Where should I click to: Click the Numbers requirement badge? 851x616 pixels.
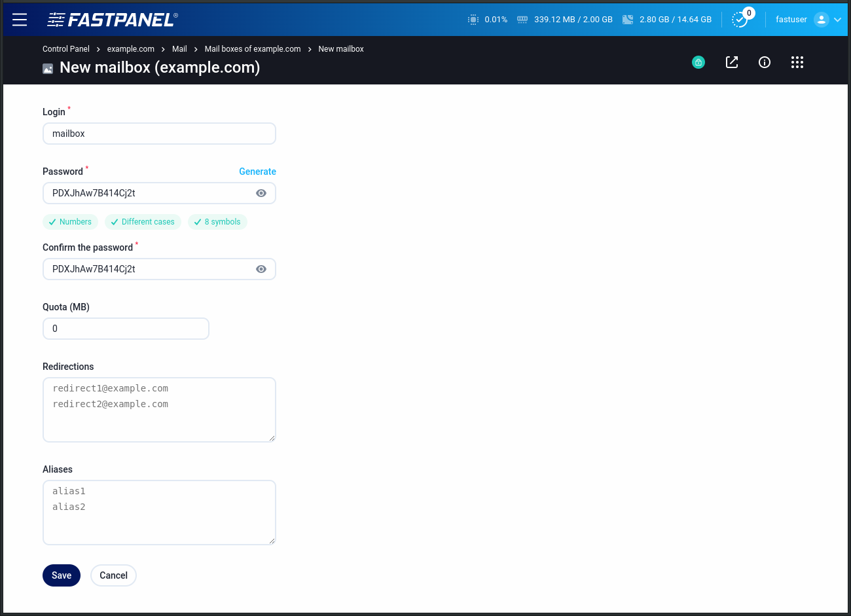(70, 222)
